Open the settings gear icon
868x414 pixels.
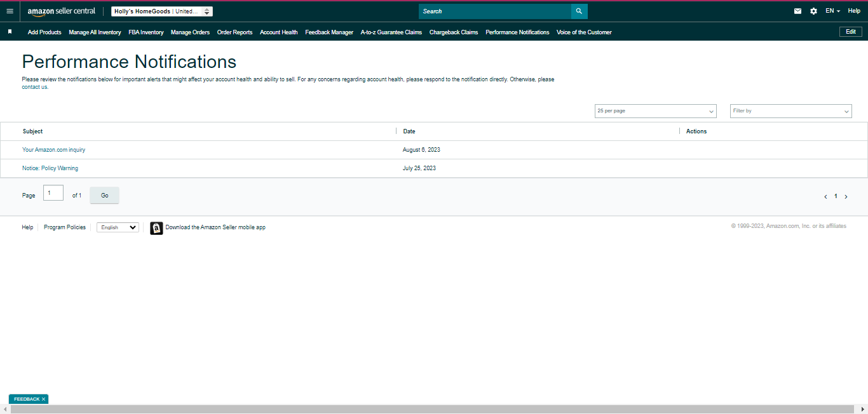(813, 11)
